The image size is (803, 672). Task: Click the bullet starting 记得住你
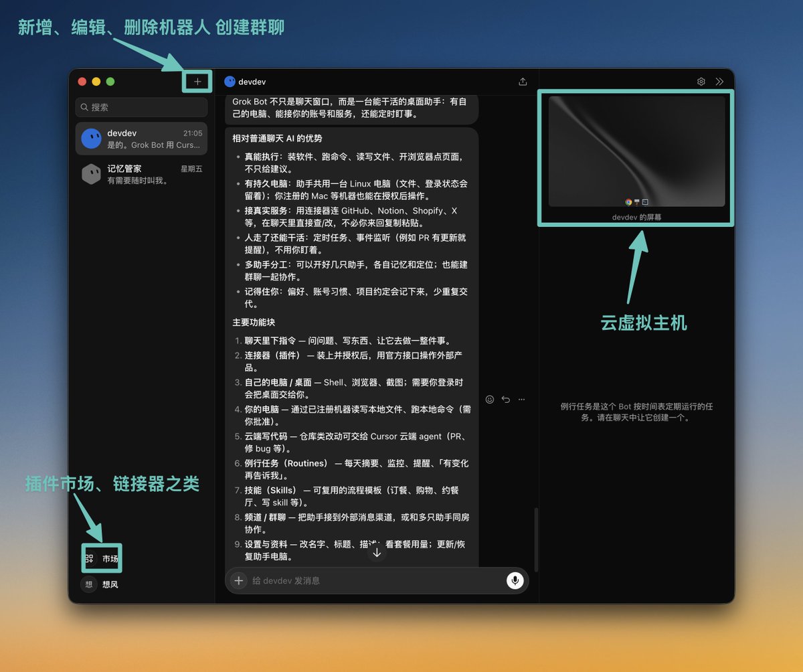[x=356, y=297]
